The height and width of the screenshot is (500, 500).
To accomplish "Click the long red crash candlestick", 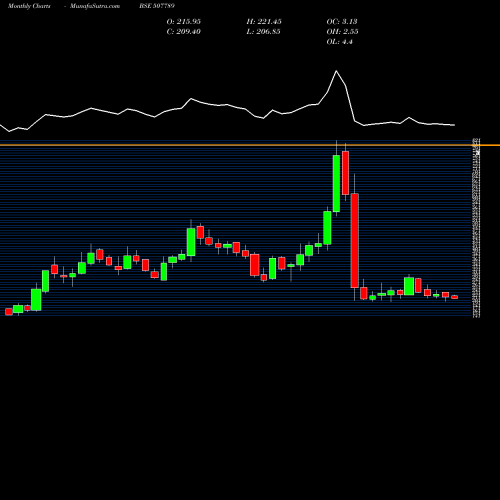I will pos(355,240).
